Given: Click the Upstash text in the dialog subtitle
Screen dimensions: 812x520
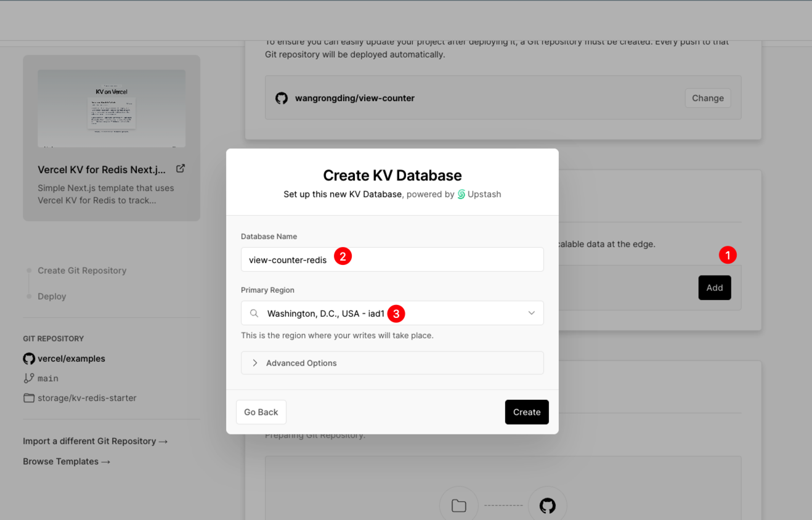Looking at the screenshot, I should [484, 194].
